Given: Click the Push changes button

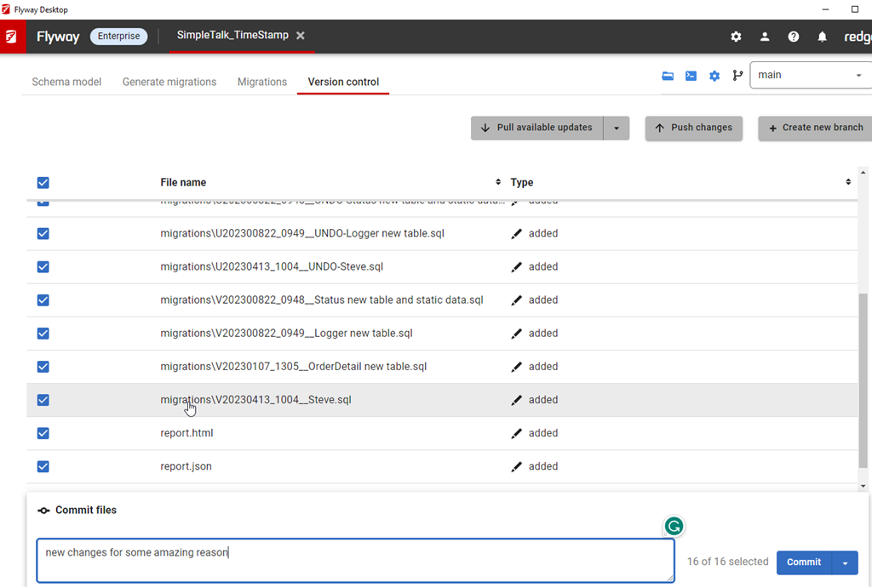Looking at the screenshot, I should point(693,128).
